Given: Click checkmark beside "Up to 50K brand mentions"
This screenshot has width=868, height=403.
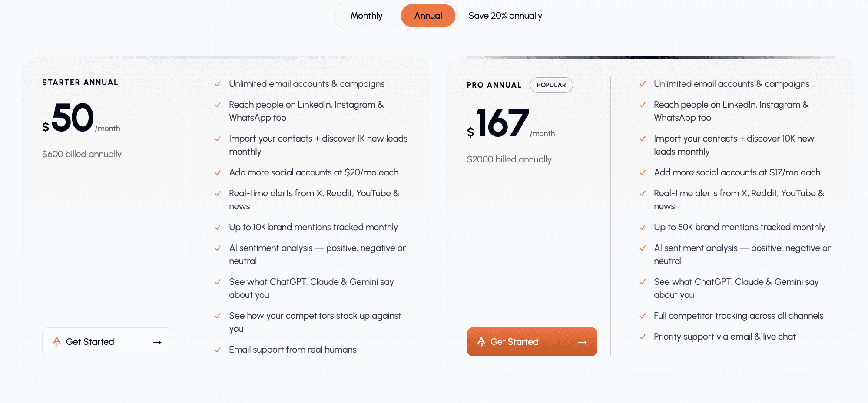Looking at the screenshot, I should pyautogui.click(x=643, y=227).
